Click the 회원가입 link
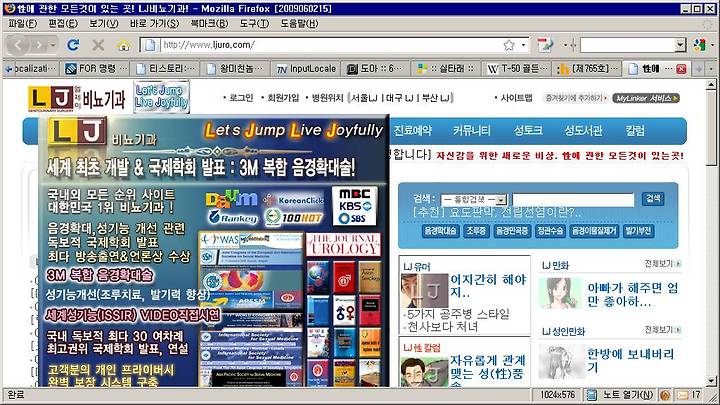The height and width of the screenshot is (405, 720). (283, 98)
